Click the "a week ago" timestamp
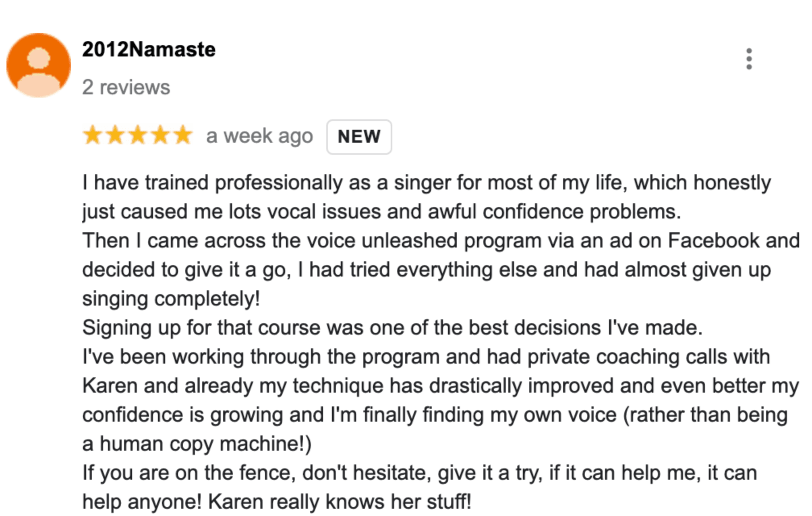The height and width of the screenshot is (516, 812). tap(259, 136)
